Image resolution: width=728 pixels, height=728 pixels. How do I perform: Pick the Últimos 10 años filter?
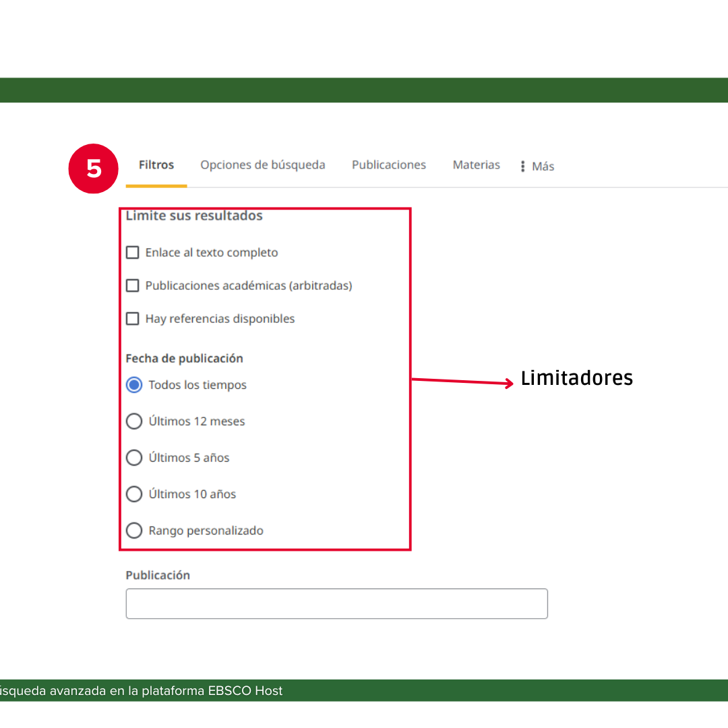pyautogui.click(x=133, y=493)
